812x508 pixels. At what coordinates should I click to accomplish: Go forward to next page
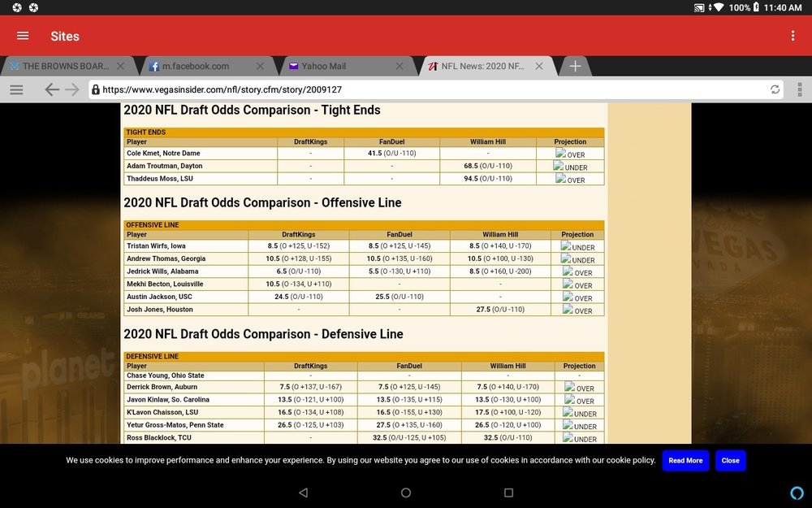point(72,89)
